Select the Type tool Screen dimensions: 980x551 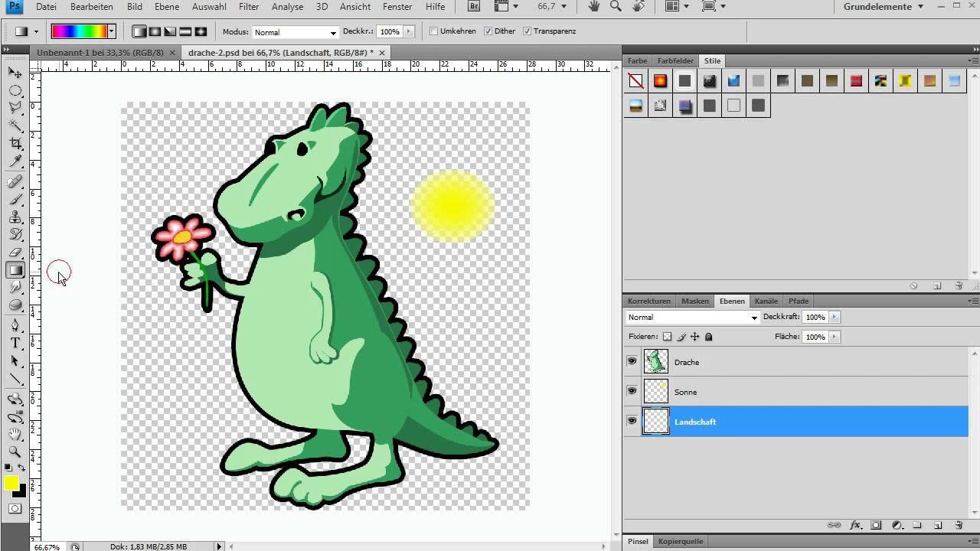tap(15, 344)
